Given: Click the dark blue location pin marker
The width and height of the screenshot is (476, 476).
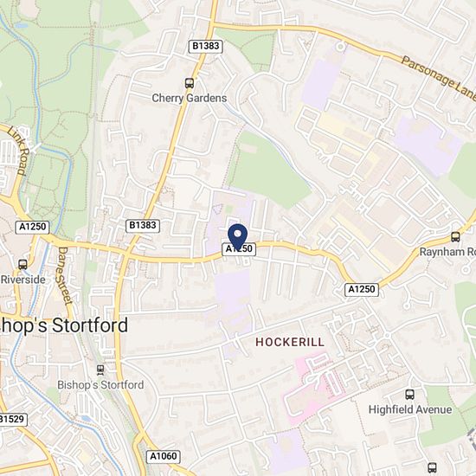Looking at the screenshot, I should click(238, 237).
